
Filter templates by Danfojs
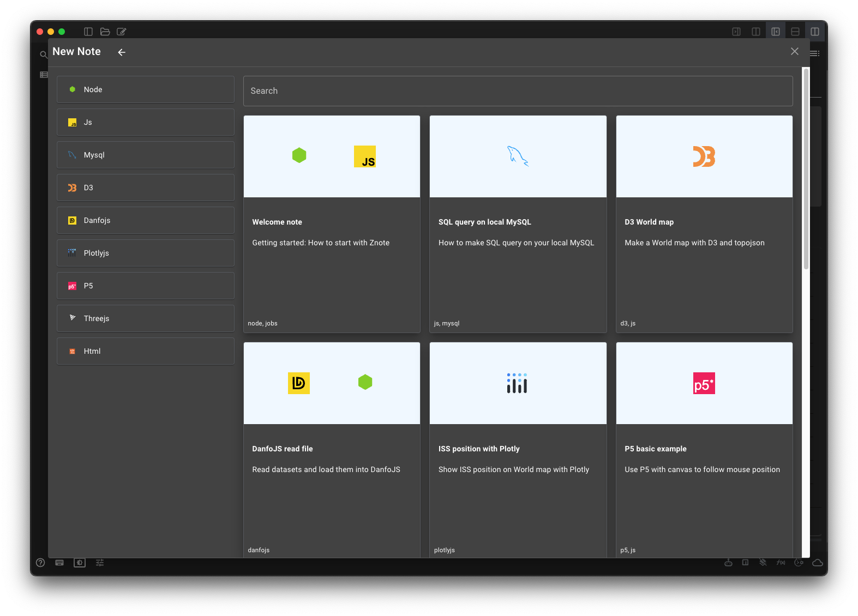[146, 220]
